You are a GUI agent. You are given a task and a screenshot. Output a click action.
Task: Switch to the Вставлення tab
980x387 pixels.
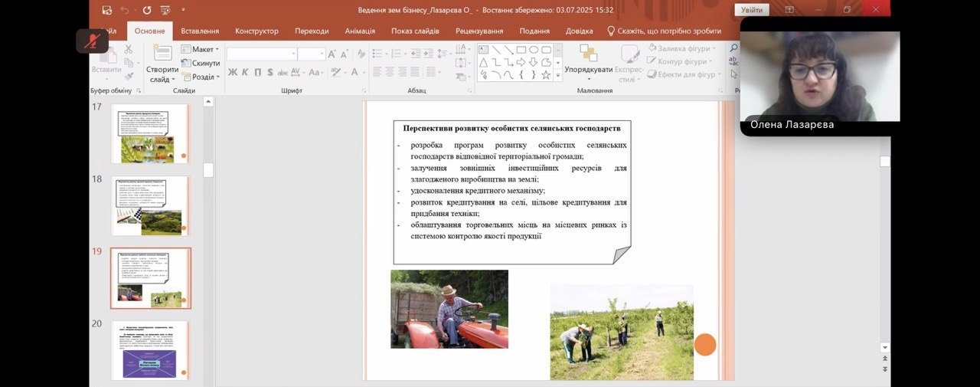point(200,31)
